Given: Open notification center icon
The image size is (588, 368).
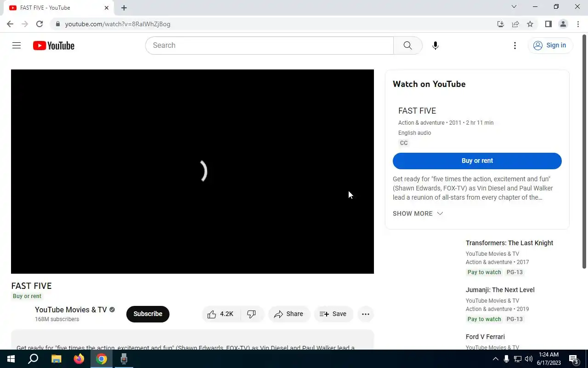Looking at the screenshot, I should 573,359.
